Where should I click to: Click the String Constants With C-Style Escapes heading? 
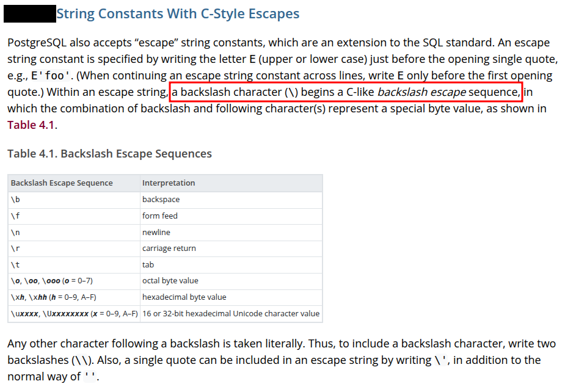(178, 13)
